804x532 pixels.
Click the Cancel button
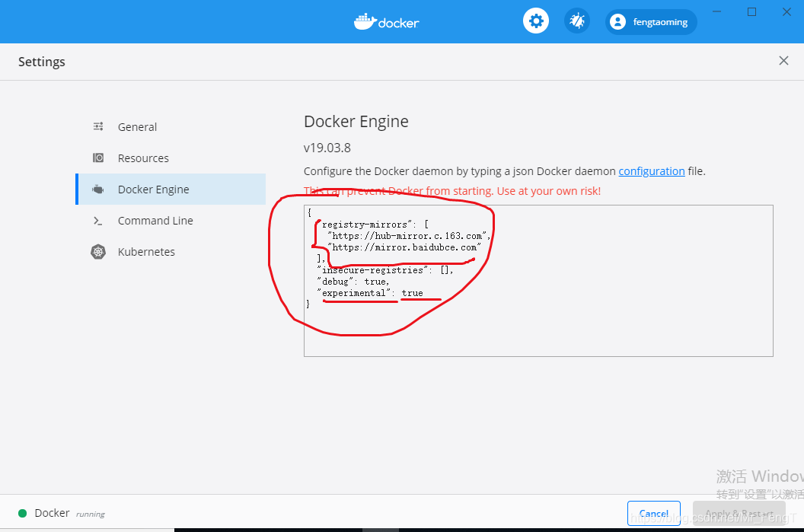653,513
